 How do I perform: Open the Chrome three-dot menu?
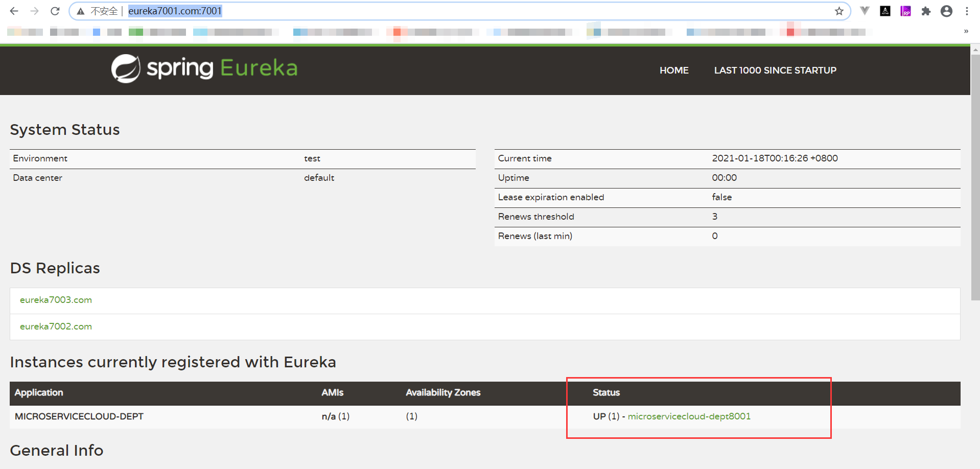967,11
